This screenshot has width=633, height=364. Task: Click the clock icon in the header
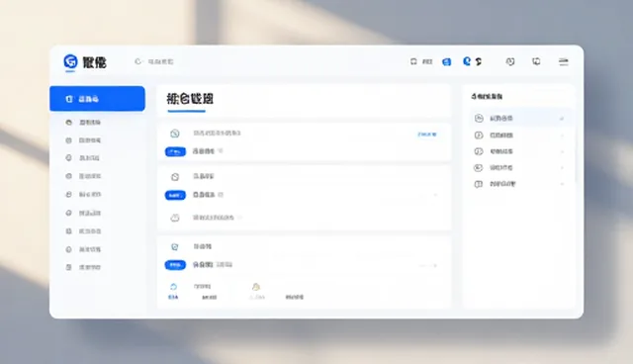pos(510,61)
